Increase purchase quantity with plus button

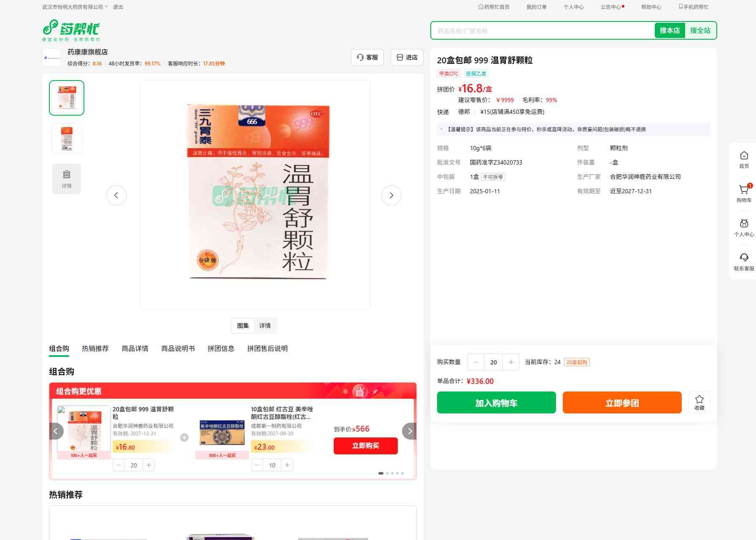pyautogui.click(x=511, y=362)
